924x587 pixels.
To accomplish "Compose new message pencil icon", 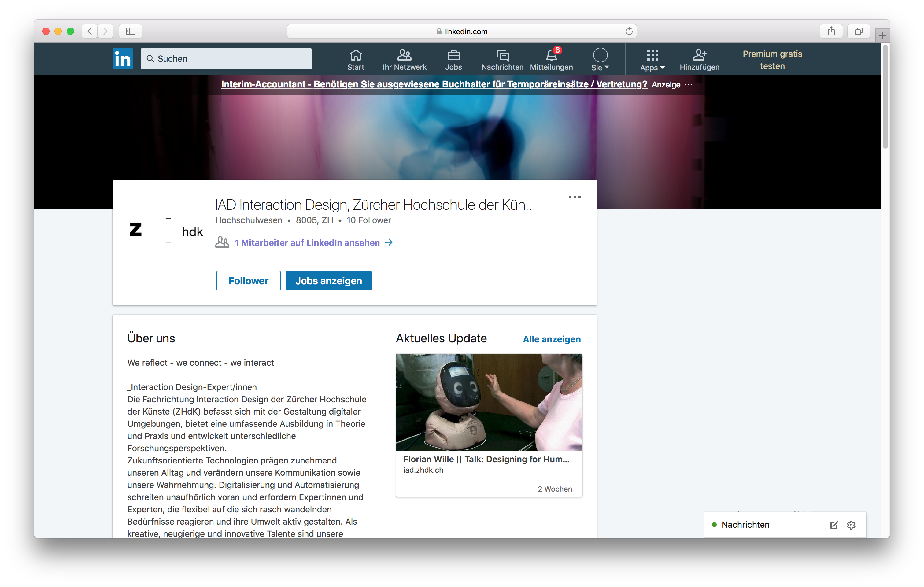I will coord(833,525).
